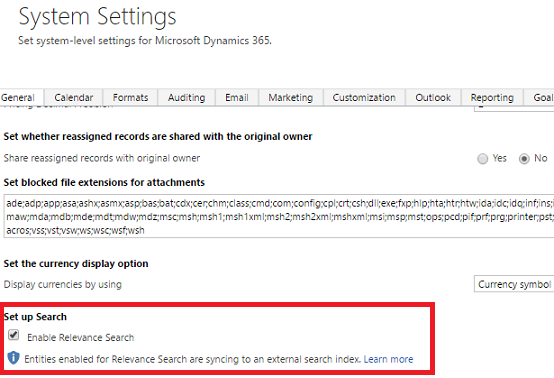Select No for sharing reassigned records
Screen dimensions: 554x378
524,159
